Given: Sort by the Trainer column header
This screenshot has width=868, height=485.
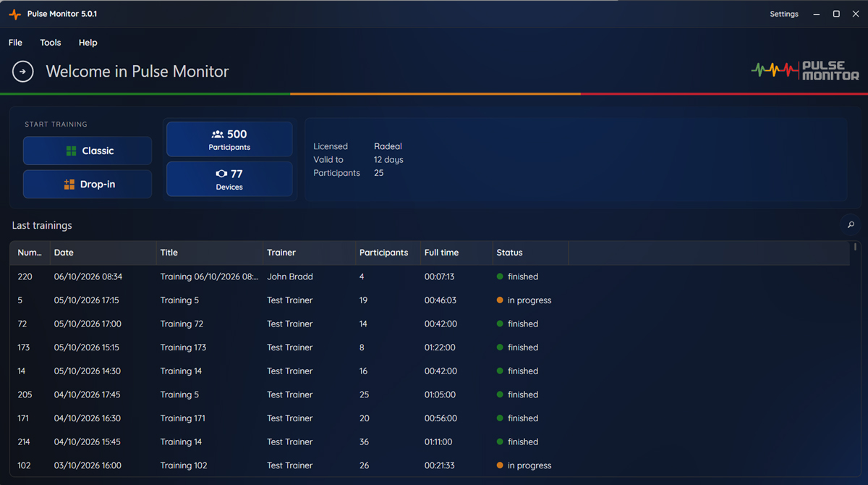Looking at the screenshot, I should pos(310,253).
